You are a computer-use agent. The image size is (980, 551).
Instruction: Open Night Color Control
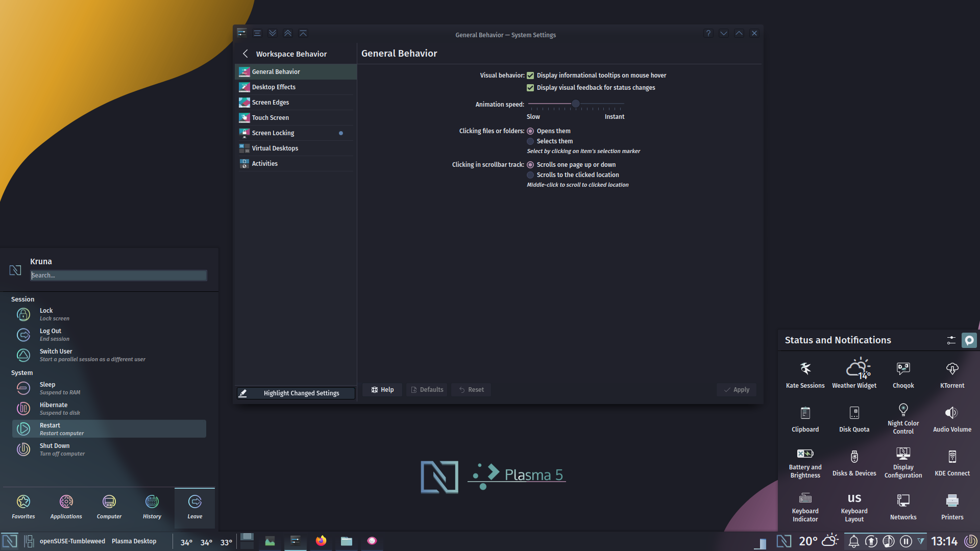point(903,418)
